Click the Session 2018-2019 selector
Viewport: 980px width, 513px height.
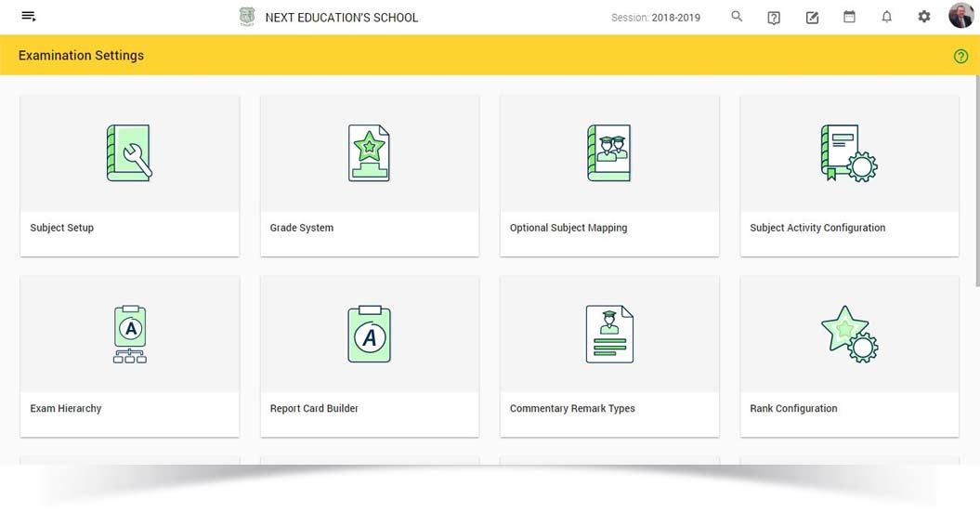656,18
